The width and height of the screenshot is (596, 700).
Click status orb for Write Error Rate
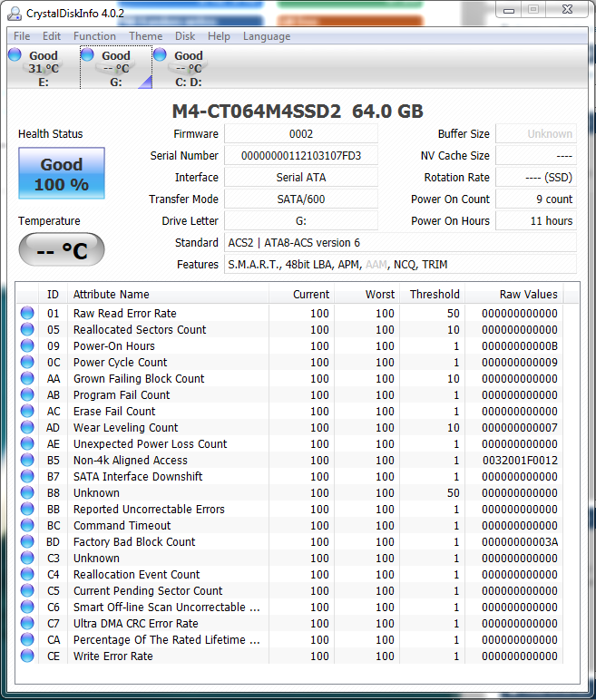pyautogui.click(x=27, y=656)
